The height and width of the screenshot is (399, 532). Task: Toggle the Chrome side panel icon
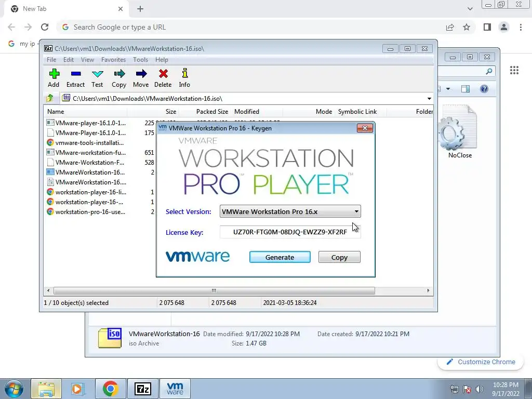pos(487,27)
